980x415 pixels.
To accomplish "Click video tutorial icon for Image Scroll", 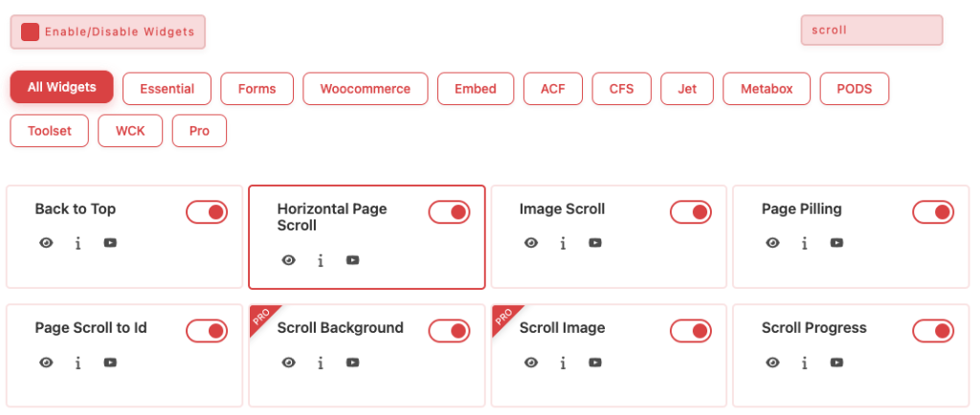I will click(595, 243).
